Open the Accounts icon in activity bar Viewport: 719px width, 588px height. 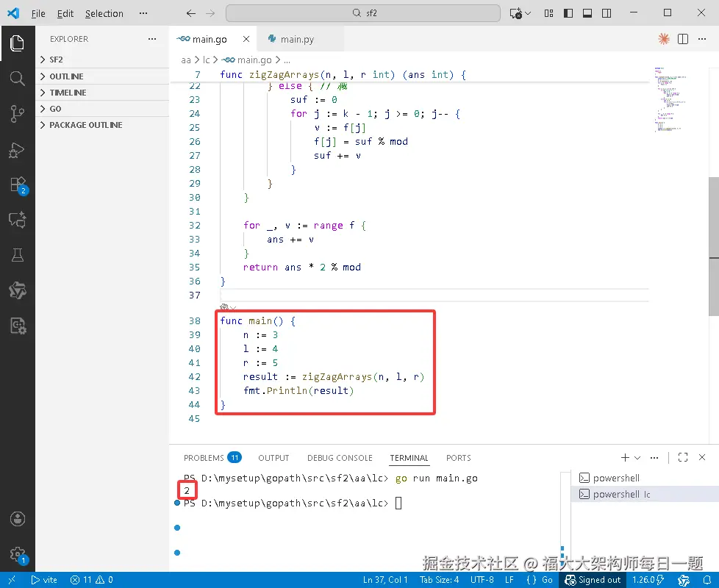(18, 519)
